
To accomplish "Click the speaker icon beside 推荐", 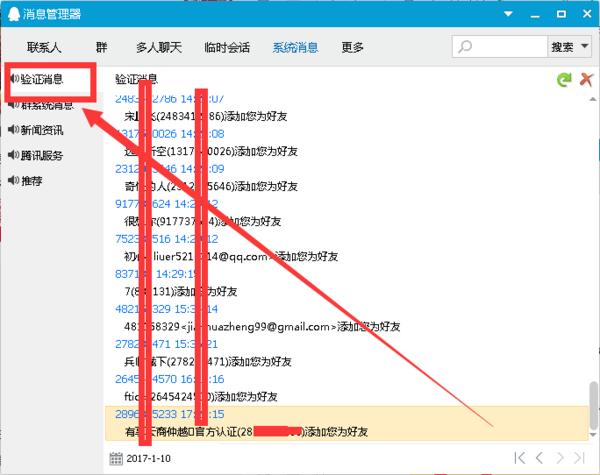I will tap(13, 180).
